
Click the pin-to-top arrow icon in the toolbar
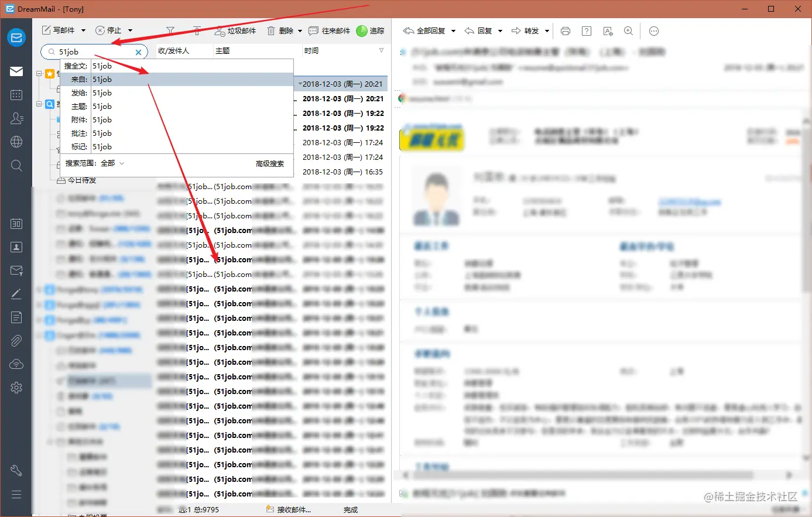(x=197, y=30)
